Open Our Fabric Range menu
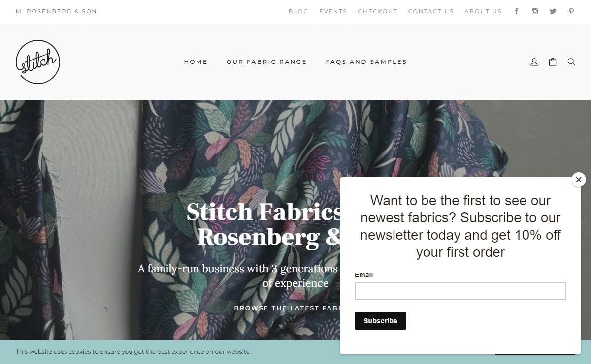The image size is (591, 364). pos(266,62)
